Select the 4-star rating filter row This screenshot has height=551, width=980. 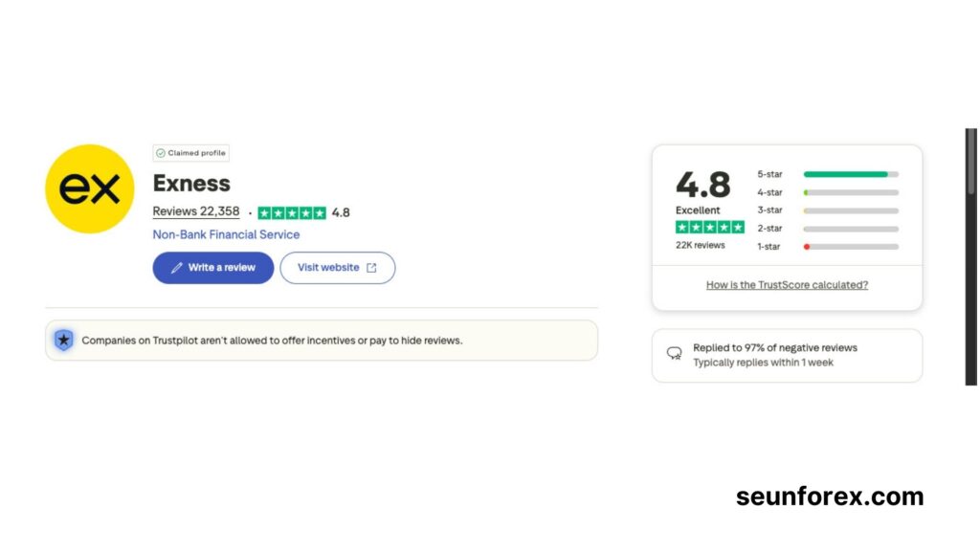tap(828, 192)
